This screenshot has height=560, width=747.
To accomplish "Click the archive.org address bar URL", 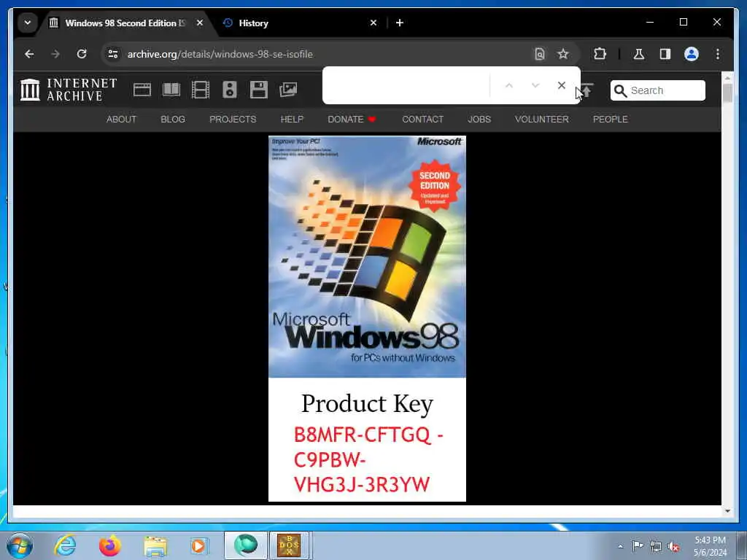I will [220, 54].
